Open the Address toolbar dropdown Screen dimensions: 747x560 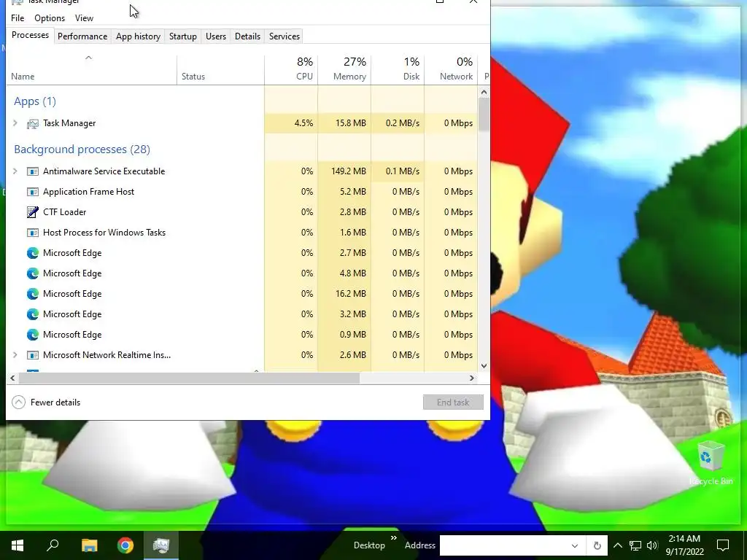pos(575,545)
